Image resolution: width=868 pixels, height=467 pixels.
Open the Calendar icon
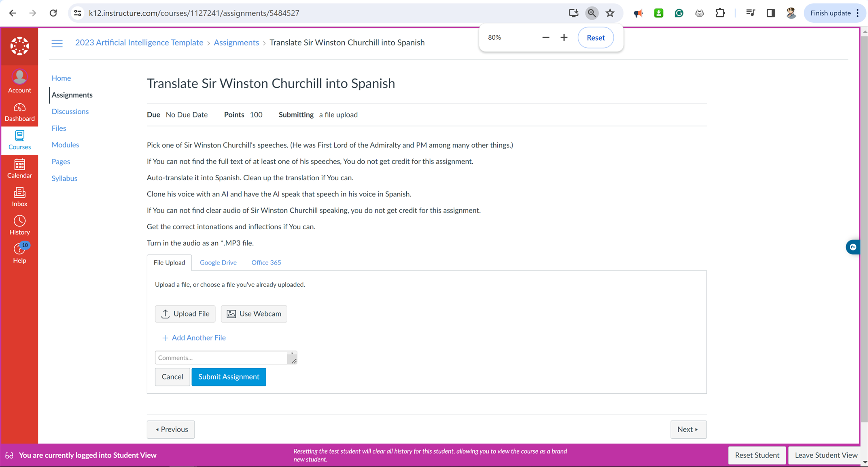(19, 169)
